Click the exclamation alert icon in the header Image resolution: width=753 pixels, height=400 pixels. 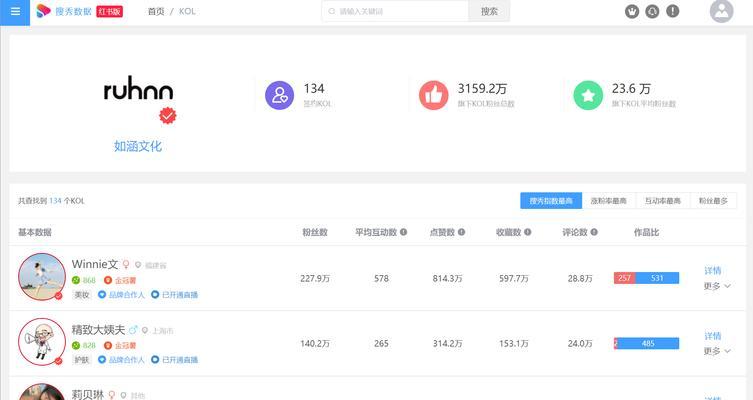(x=673, y=11)
